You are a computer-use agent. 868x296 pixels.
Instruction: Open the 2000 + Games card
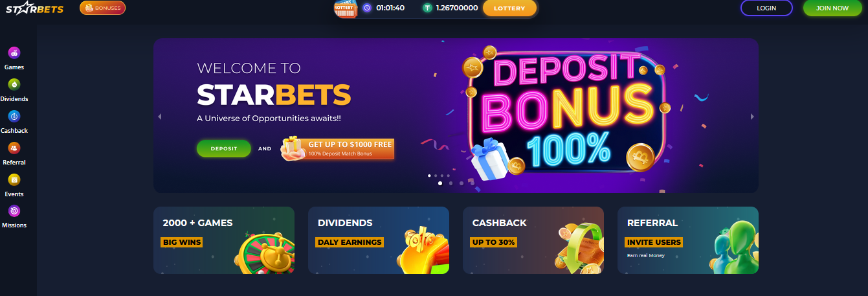(x=224, y=240)
